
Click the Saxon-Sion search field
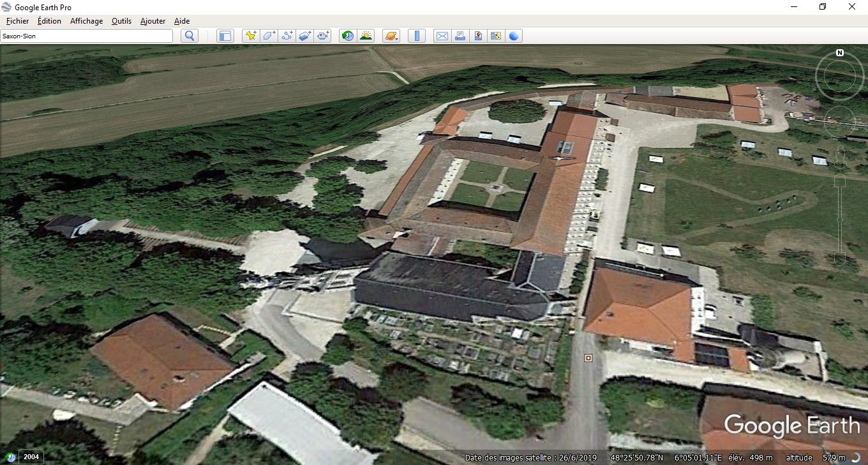(87, 36)
